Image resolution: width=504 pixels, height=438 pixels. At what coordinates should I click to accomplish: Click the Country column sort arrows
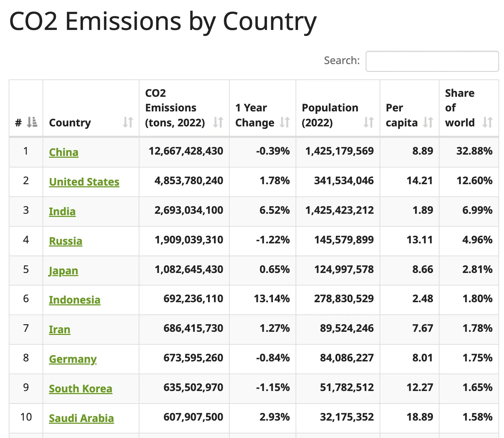click(128, 122)
